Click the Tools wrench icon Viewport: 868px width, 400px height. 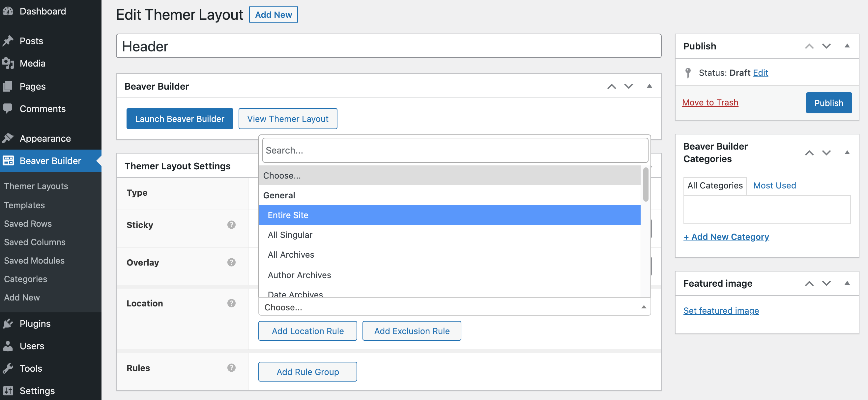[8, 368]
